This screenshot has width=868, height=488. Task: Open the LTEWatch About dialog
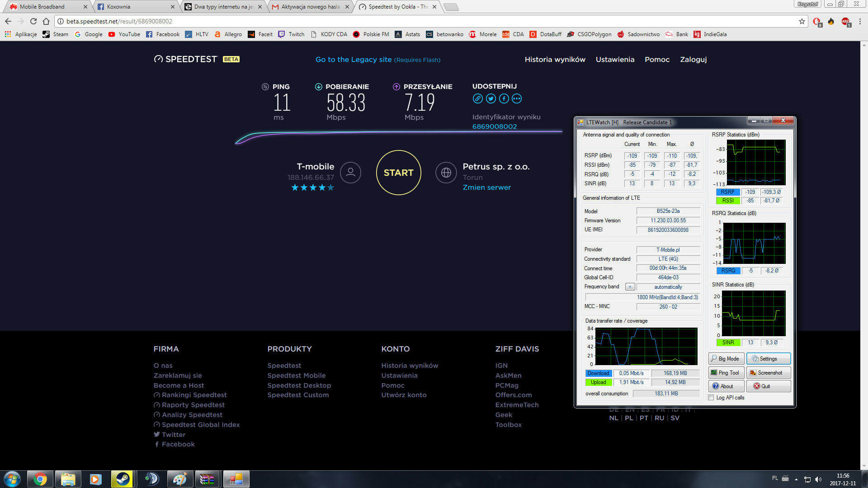[x=726, y=386]
